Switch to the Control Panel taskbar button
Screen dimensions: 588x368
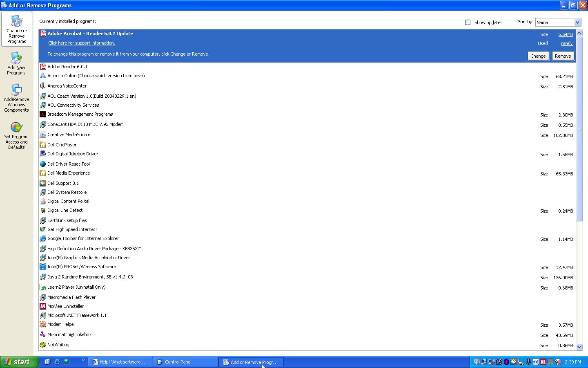pos(185,362)
